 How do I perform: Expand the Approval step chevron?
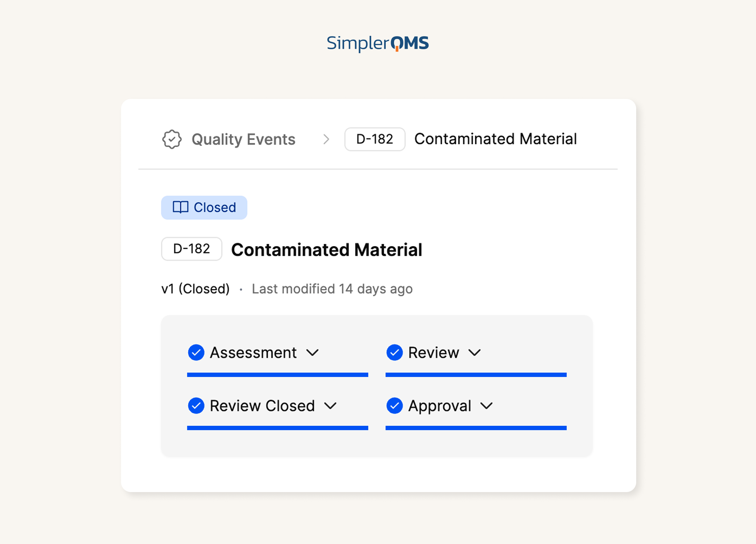click(x=487, y=406)
